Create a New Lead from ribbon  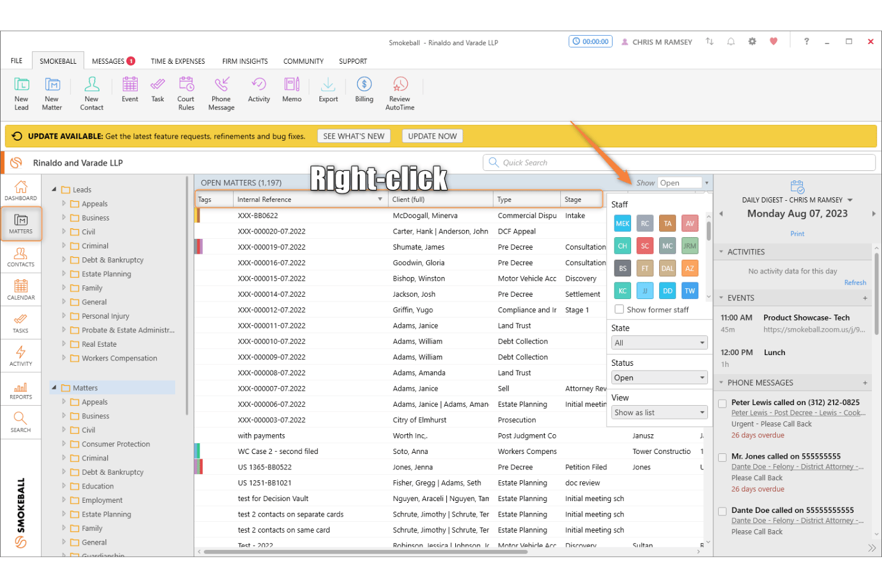[21, 94]
